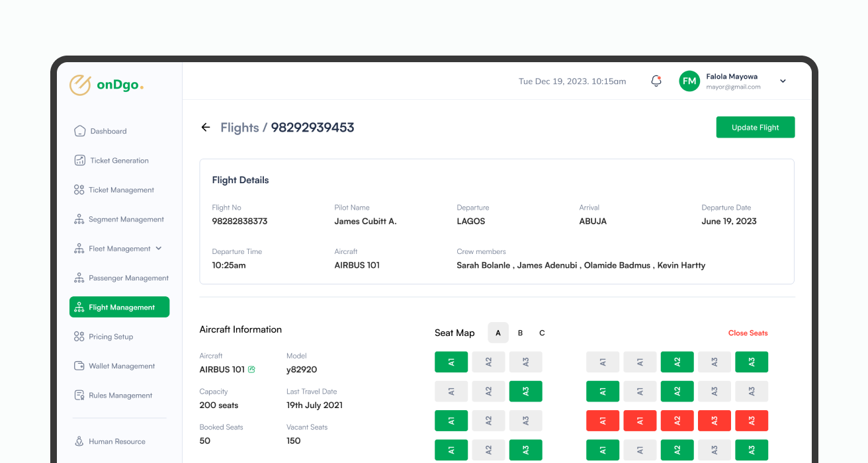Toggle grey A2 seat in left block's first row
Image resolution: width=868 pixels, height=463 pixels.
coord(488,362)
